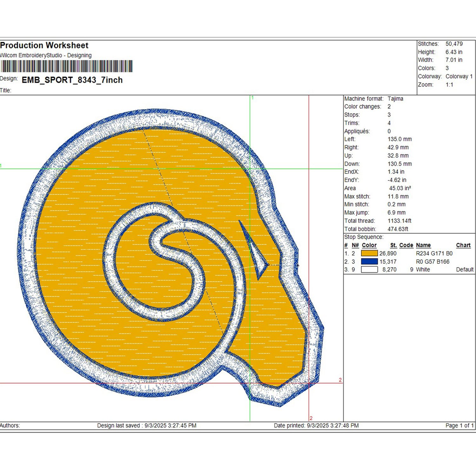The width and height of the screenshot is (476, 474).
Task: Click the "Authors:" label in footer
Action: (10, 425)
